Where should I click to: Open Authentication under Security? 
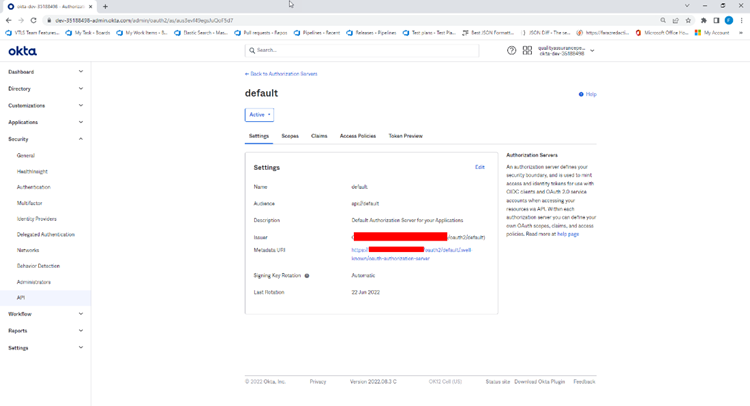(x=33, y=187)
